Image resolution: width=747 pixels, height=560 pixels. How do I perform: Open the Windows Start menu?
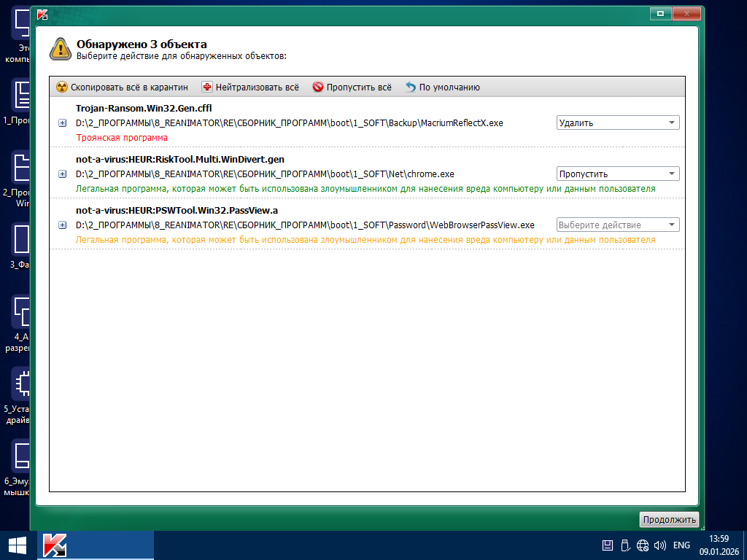coord(18,545)
